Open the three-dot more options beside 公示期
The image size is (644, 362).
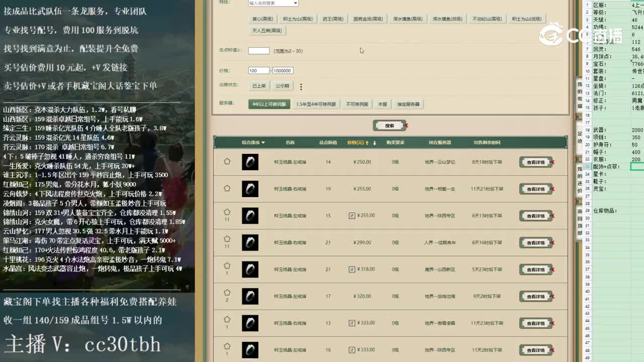point(300,86)
